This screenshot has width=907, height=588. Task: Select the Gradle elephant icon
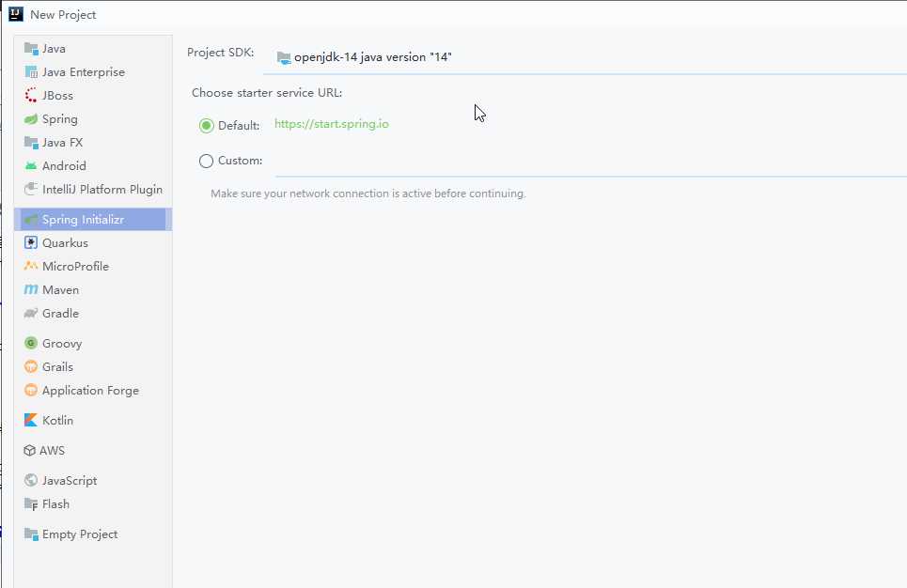pos(31,314)
